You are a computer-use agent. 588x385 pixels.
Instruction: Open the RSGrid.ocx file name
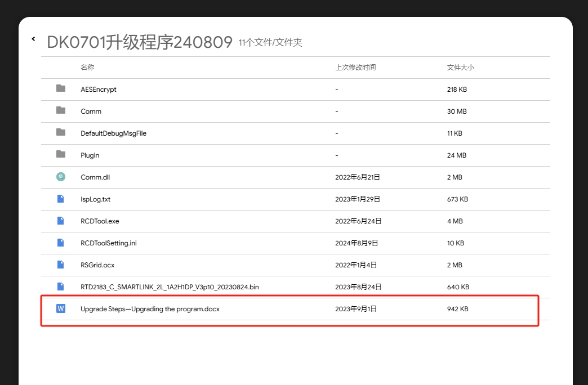click(x=97, y=265)
